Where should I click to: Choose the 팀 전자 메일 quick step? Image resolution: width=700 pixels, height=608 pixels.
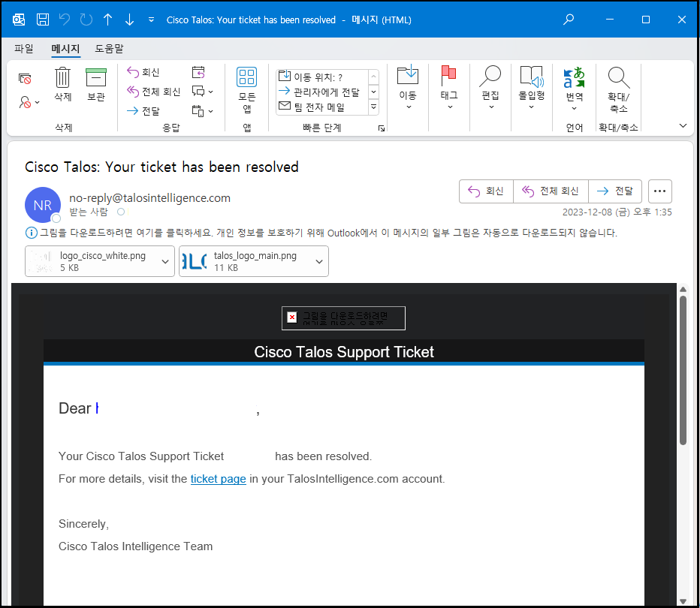(x=321, y=107)
